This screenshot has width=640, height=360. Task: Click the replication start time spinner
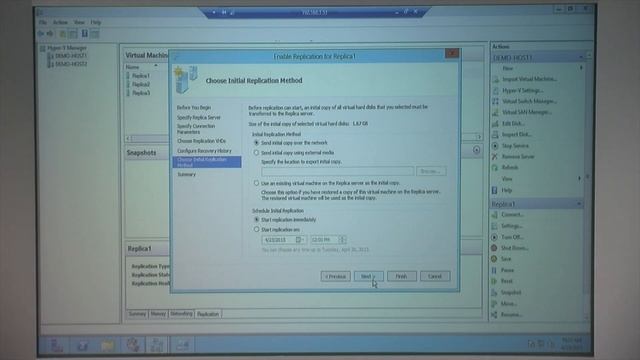pos(342,240)
